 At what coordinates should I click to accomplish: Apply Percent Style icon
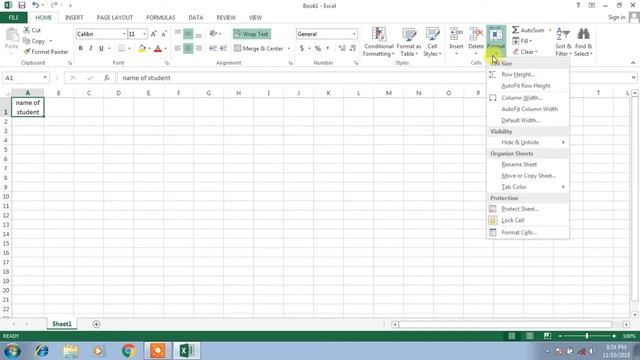(318, 48)
